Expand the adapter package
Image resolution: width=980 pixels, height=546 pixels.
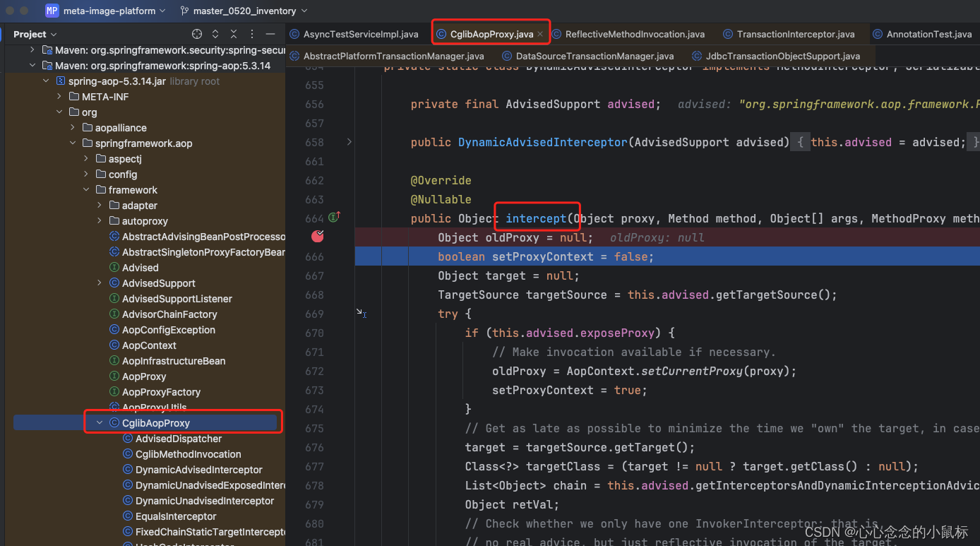point(100,206)
